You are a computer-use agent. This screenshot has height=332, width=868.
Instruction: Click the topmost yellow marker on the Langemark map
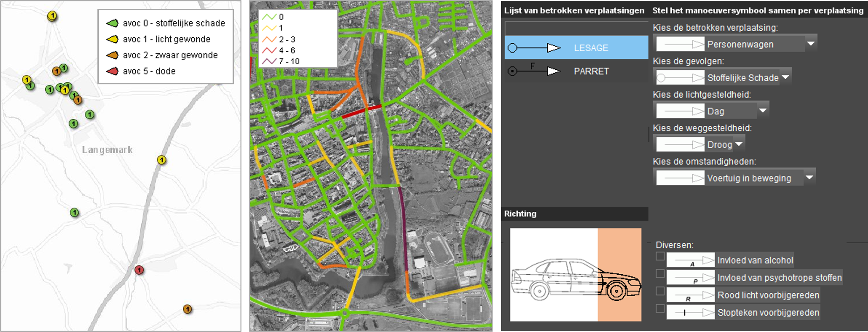point(52,16)
